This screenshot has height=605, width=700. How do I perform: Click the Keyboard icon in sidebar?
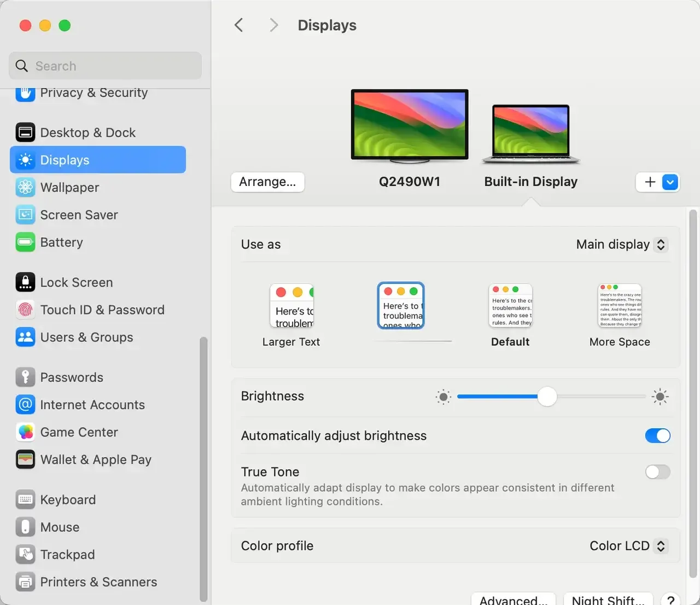25,499
